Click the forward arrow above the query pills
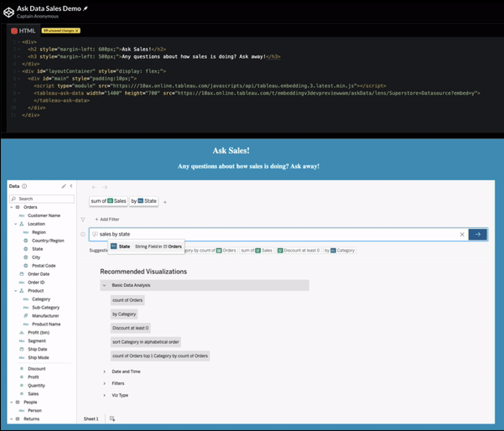Screen dimensions: 504x431 [105, 187]
